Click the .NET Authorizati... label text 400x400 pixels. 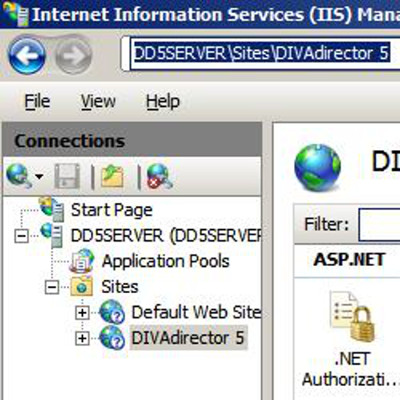pyautogui.click(x=352, y=369)
